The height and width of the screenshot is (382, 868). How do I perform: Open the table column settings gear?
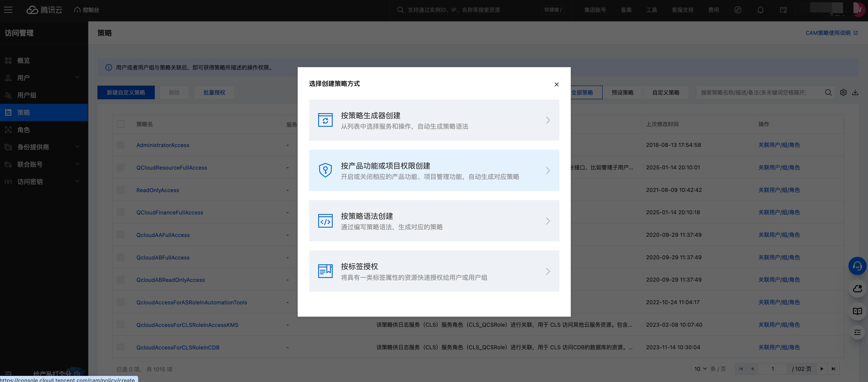point(843,92)
